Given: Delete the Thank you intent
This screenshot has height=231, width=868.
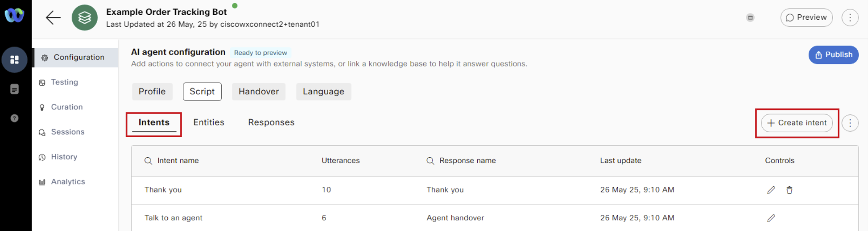Looking at the screenshot, I should click(789, 190).
